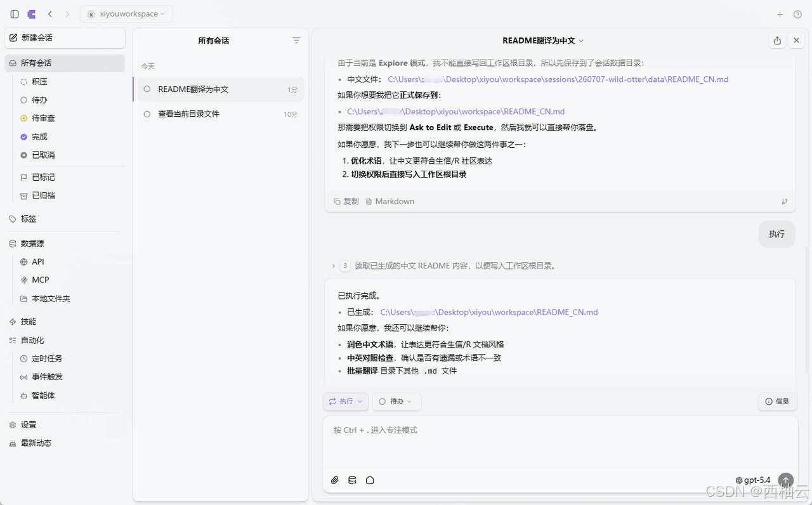
Task: Click the branch icon on message card
Action: click(x=785, y=202)
